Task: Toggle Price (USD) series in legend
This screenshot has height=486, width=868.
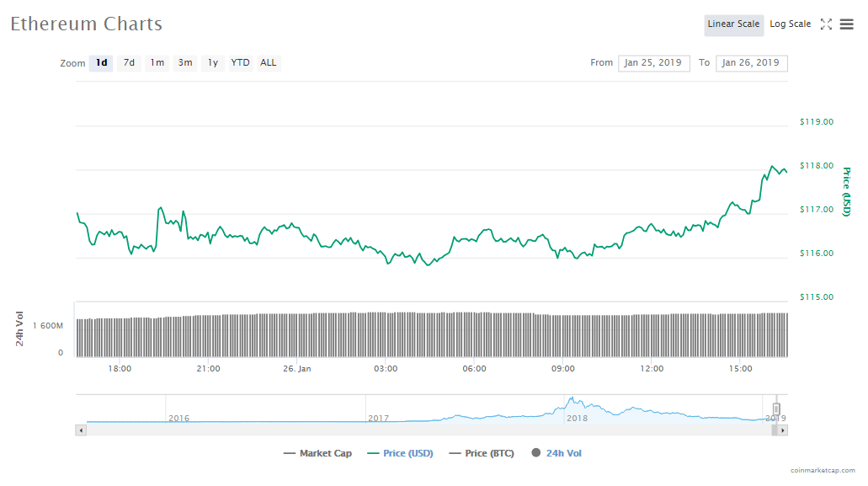Action: point(400,453)
